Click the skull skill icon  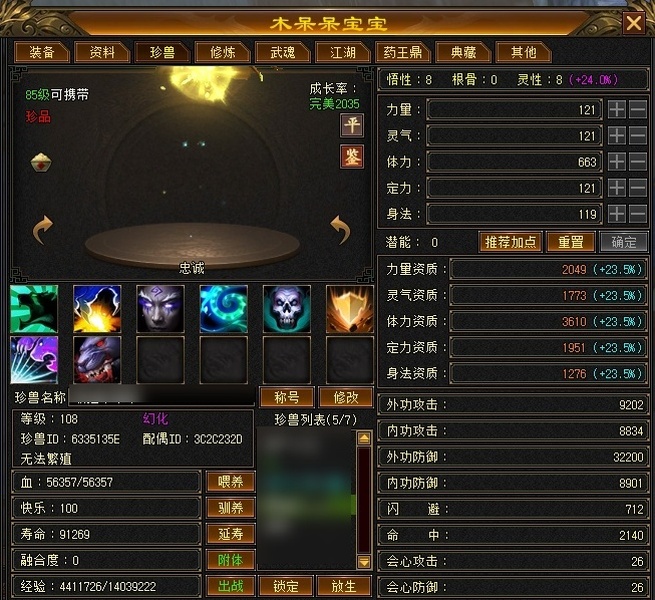click(287, 309)
